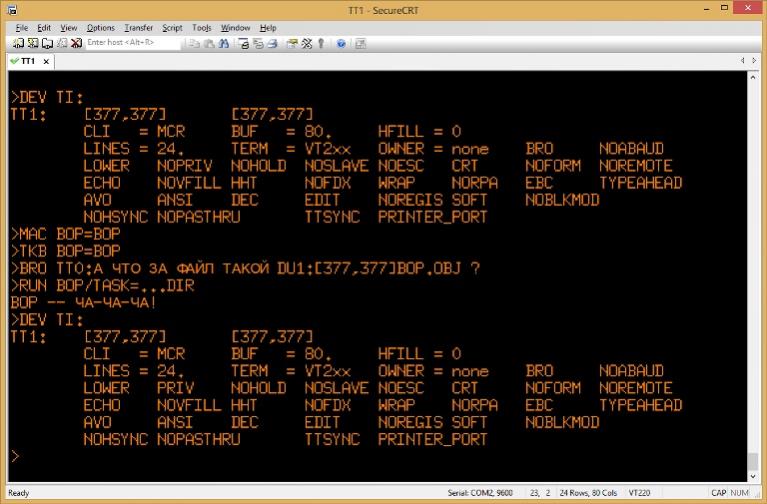The height and width of the screenshot is (504, 767).
Task: Close the TT1 tab with its X
Action: (x=47, y=61)
